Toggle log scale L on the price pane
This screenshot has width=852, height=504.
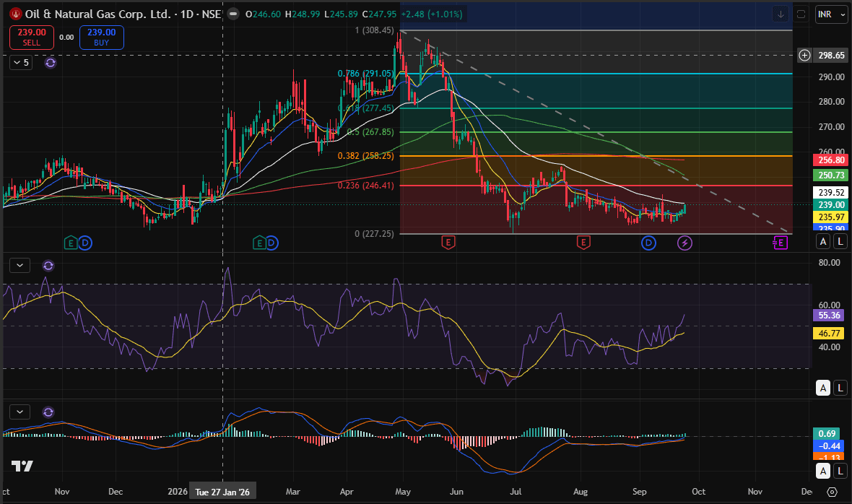(x=840, y=241)
